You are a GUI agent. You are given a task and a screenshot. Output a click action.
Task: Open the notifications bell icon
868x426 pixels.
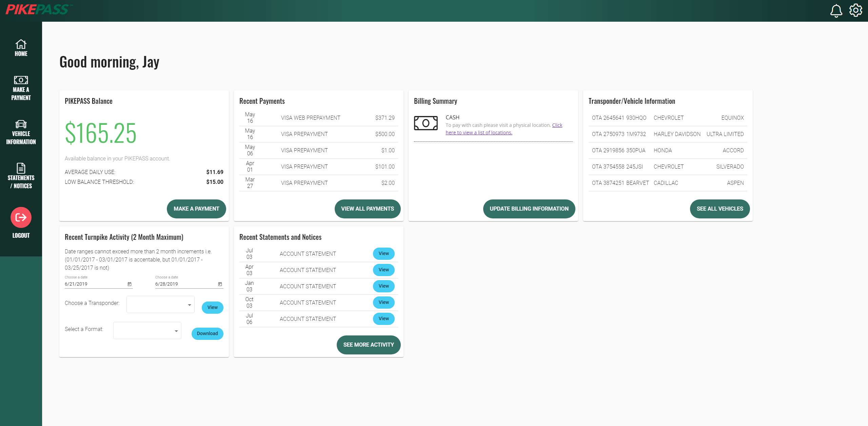coord(836,11)
